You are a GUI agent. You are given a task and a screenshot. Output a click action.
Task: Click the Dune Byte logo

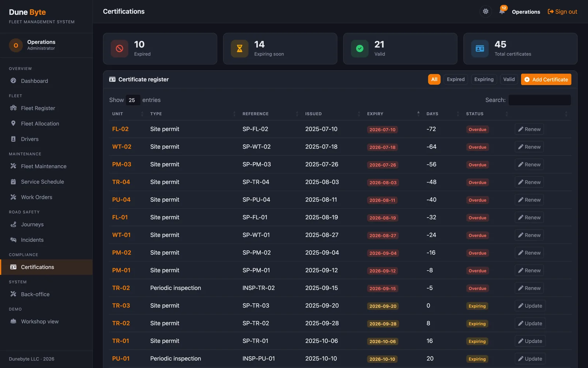click(x=28, y=12)
